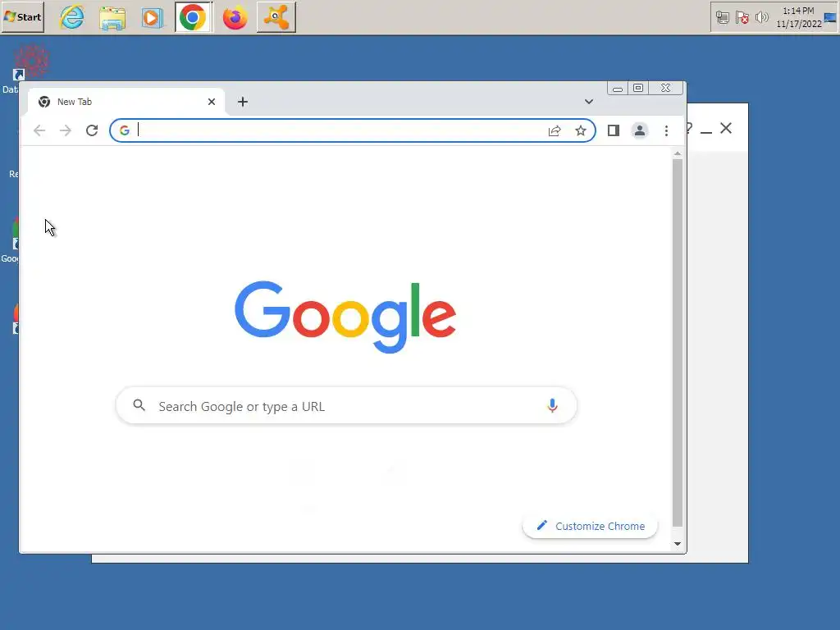Open Avast taskbar icon
Screen dimensions: 840x630
pos(276,18)
